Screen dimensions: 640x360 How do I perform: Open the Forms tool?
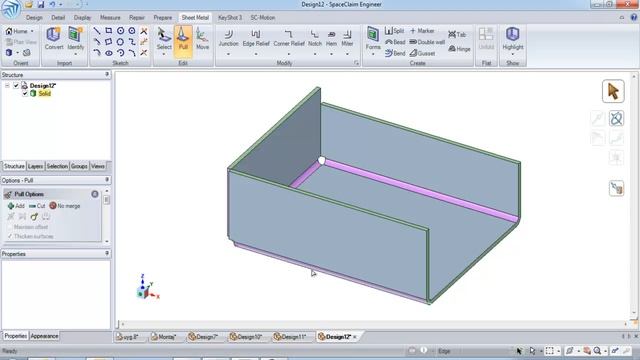pyautogui.click(x=373, y=39)
